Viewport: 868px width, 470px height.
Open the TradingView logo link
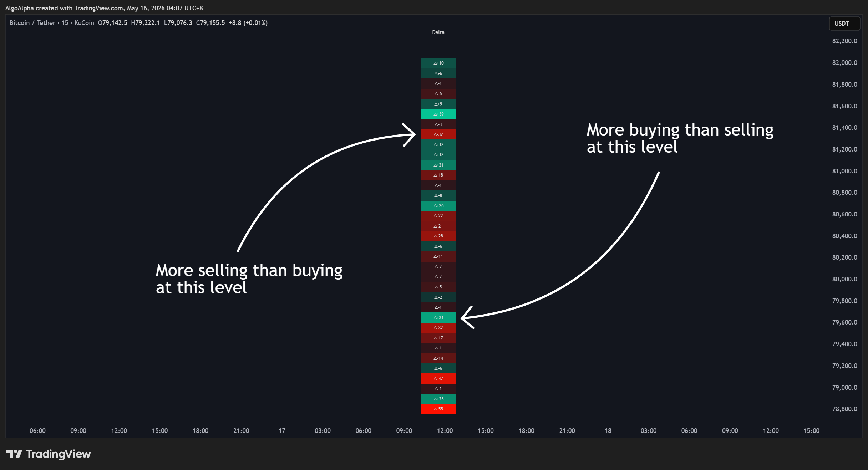[49, 454]
